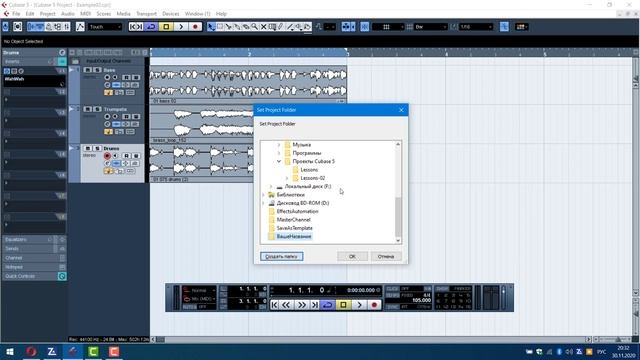The height and width of the screenshot is (360, 640).
Task: Expand the Lessons-02 folder
Action: pyautogui.click(x=287, y=178)
